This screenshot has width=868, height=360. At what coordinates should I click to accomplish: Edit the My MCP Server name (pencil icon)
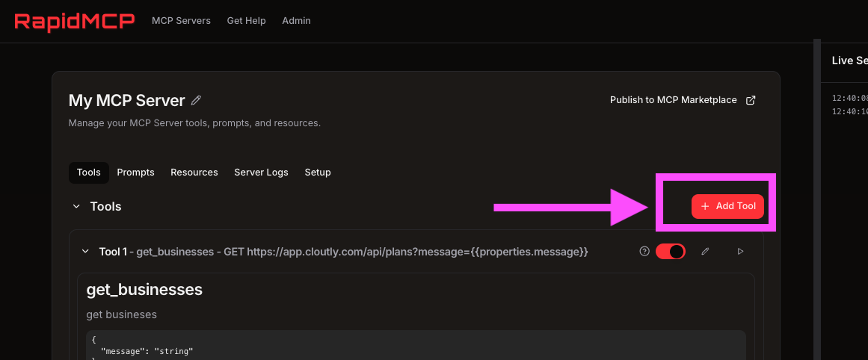pos(196,101)
